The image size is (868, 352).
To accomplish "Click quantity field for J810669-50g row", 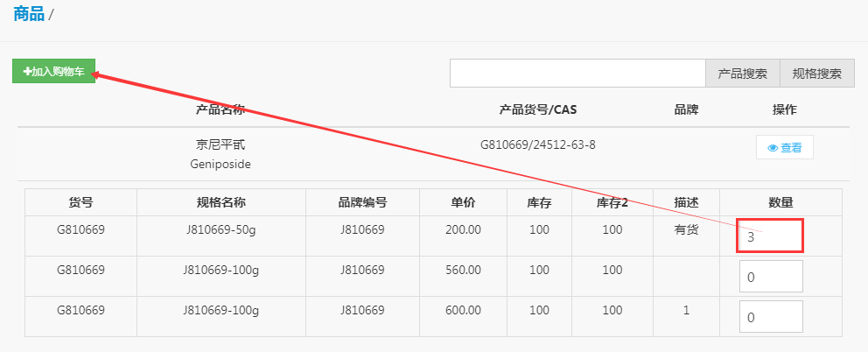I will (x=770, y=236).
